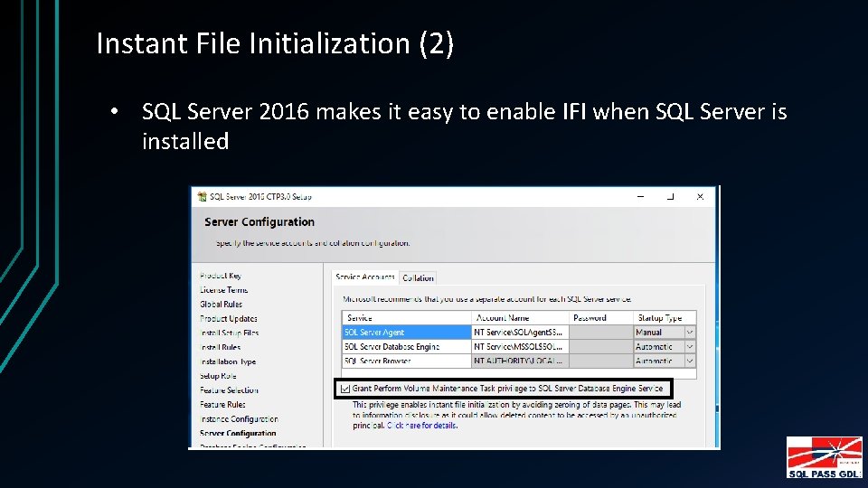Select the Install Setup Files step
Viewport: 868px width, 488px height.
click(x=229, y=333)
